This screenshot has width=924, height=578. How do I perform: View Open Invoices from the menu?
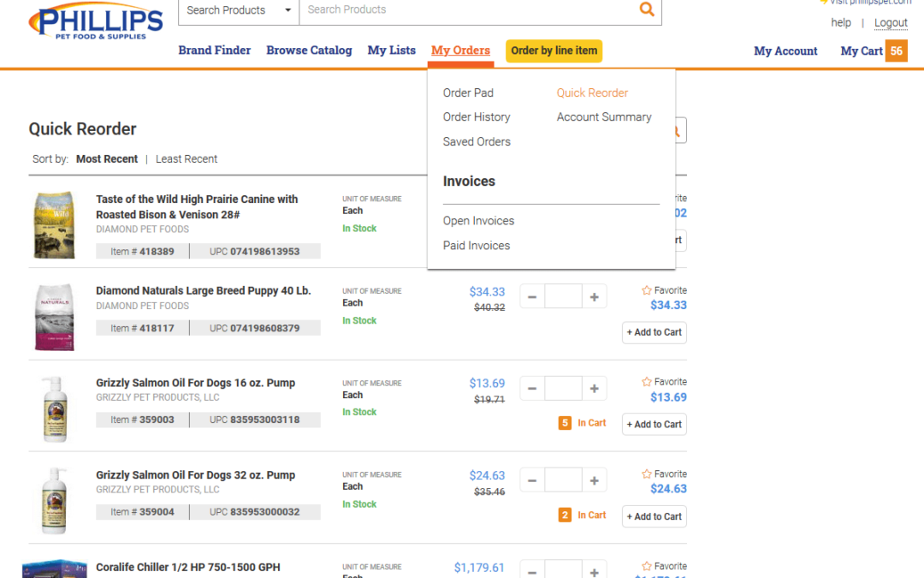478,221
